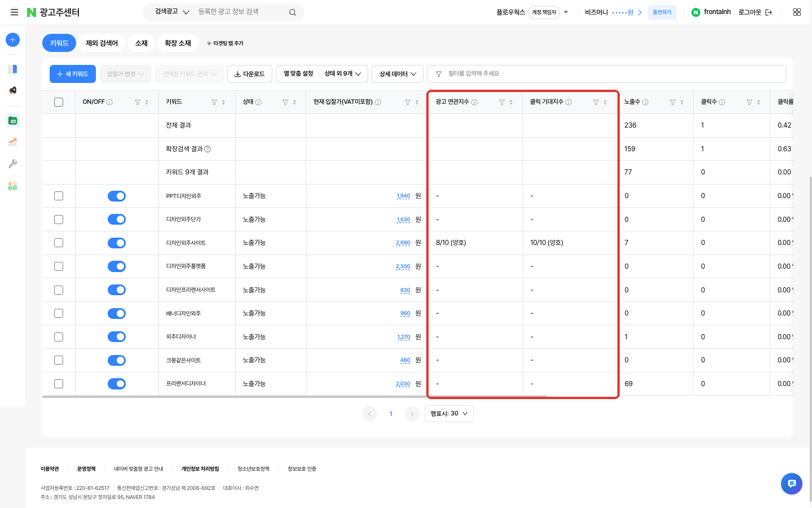Toggle the 디자인외주사이트 keyword switch

click(x=117, y=243)
